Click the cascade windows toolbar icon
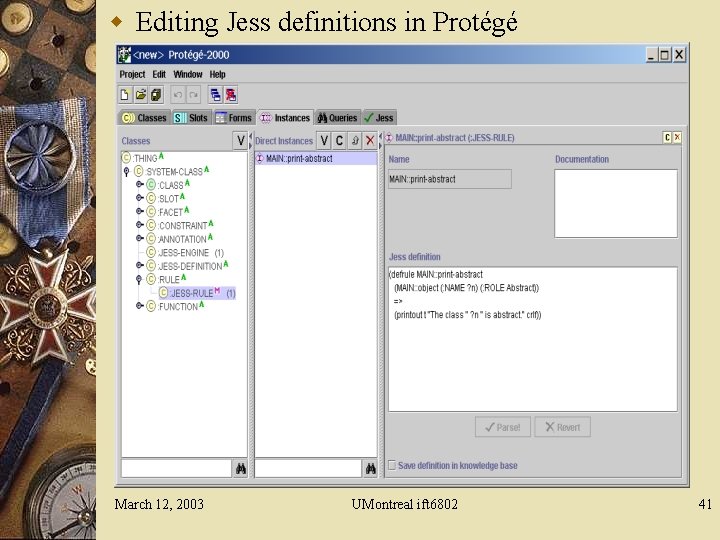This screenshot has width=720, height=540. 215,95
